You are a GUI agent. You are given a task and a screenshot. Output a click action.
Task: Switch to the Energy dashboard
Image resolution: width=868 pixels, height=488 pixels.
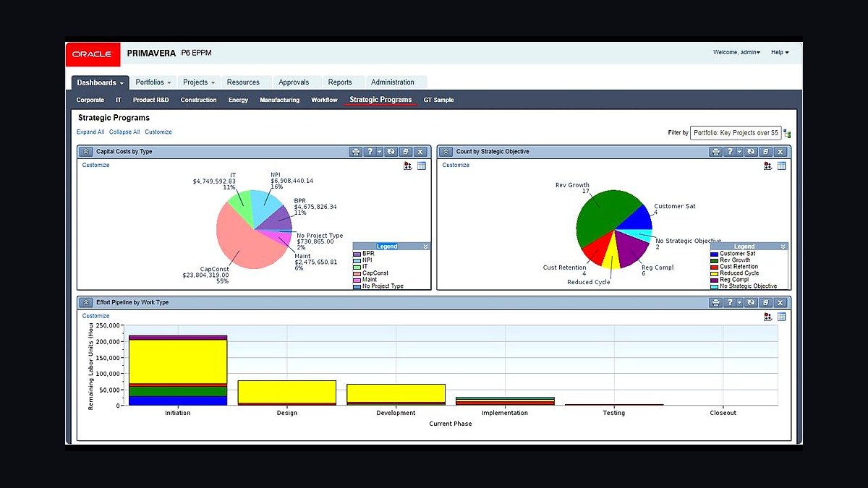point(238,100)
